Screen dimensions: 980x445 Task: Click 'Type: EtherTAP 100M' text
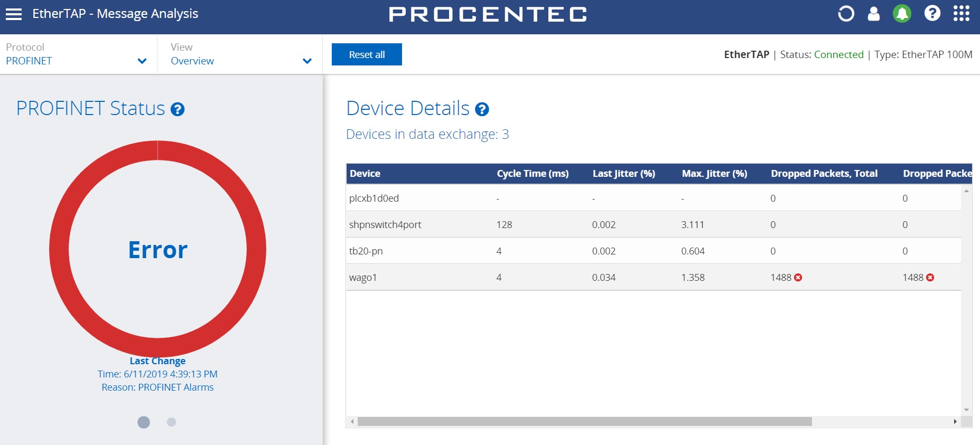(x=923, y=54)
